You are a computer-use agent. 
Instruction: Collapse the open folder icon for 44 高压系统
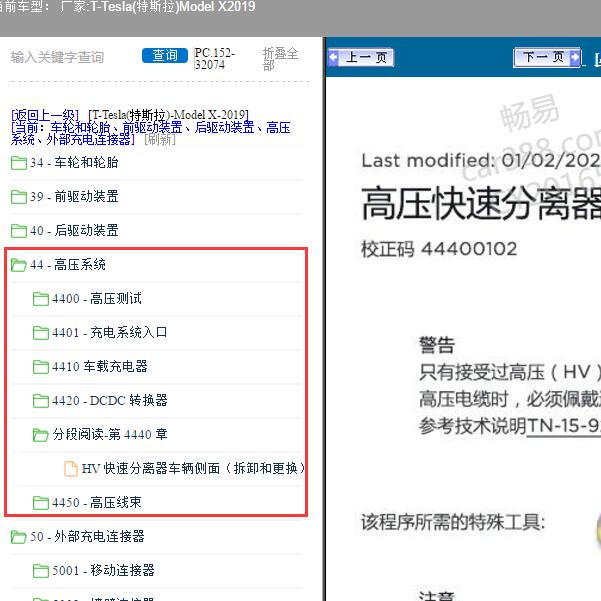(18, 265)
